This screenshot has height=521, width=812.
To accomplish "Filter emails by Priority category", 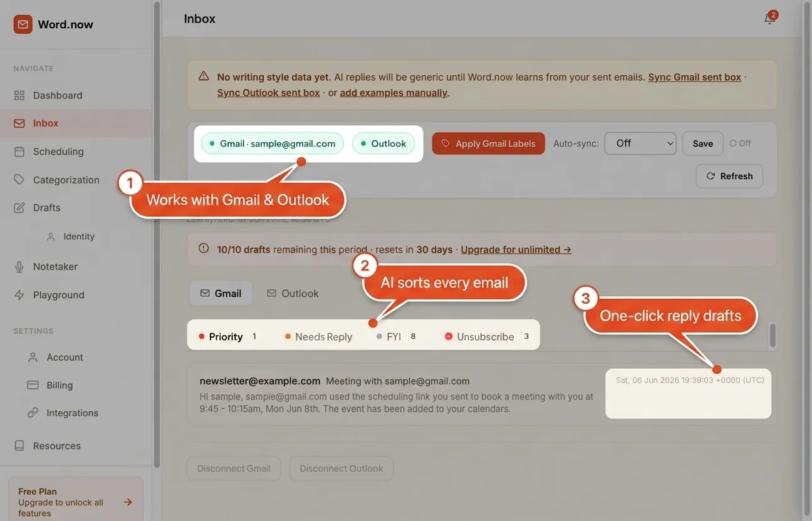I will click(x=227, y=336).
